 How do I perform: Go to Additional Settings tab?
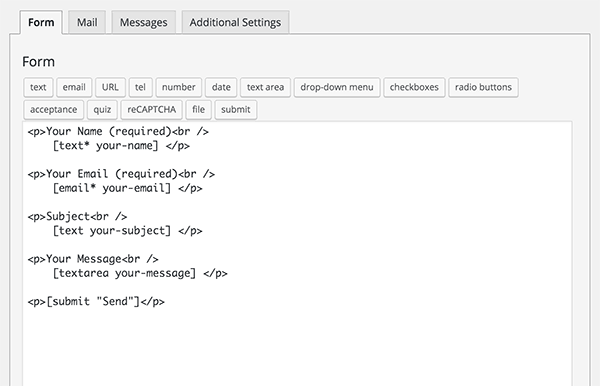235,22
